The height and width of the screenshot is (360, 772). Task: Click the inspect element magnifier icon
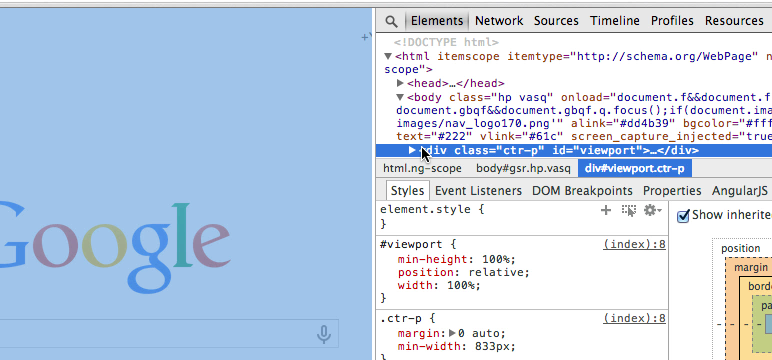pyautogui.click(x=391, y=21)
